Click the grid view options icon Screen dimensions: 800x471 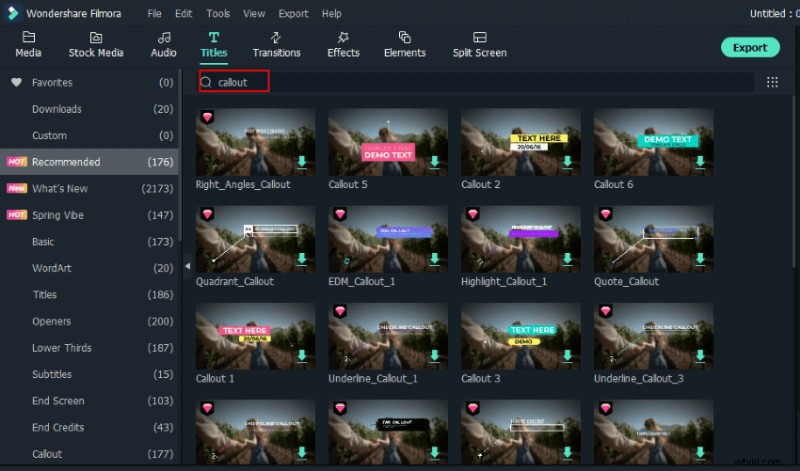(x=772, y=82)
